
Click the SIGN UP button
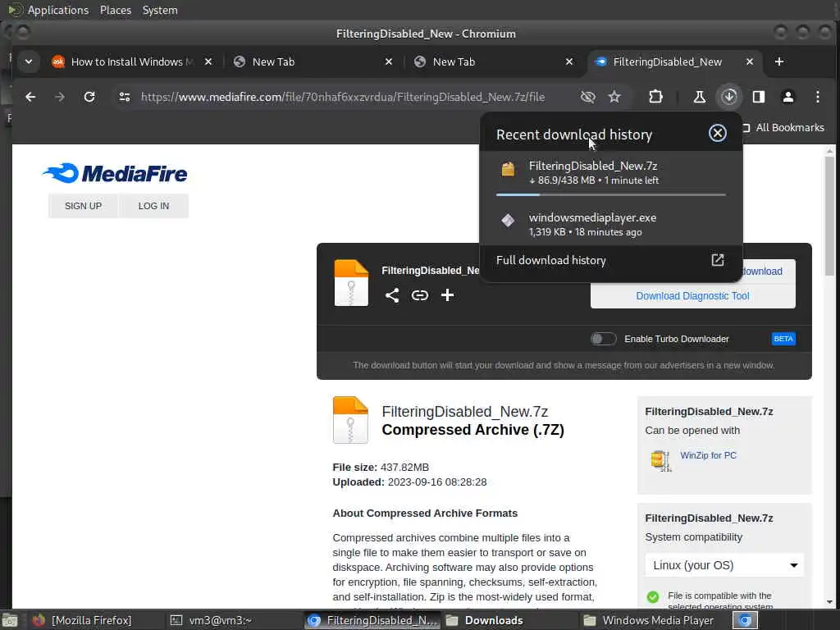pos(83,206)
